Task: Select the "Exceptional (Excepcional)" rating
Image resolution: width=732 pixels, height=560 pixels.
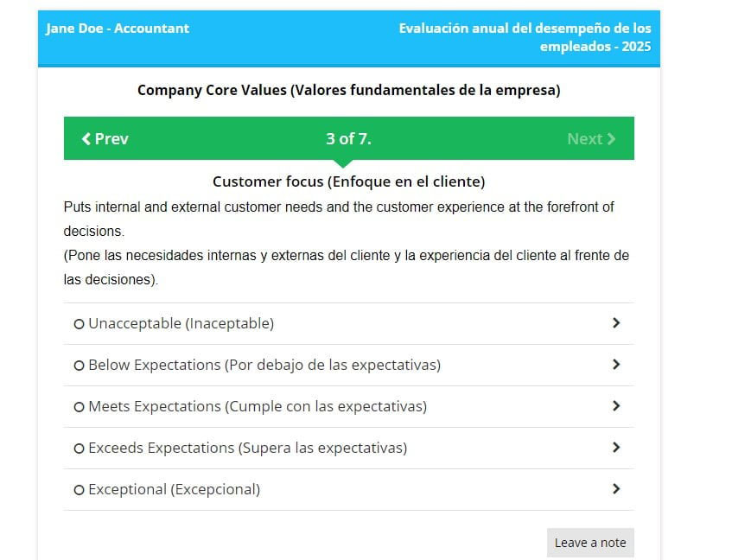Action: [x=79, y=489]
